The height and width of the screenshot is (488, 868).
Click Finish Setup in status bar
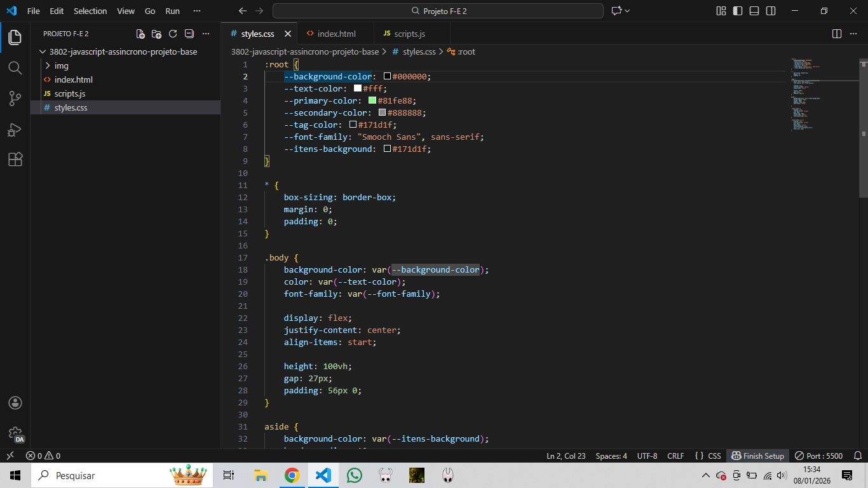click(758, 456)
